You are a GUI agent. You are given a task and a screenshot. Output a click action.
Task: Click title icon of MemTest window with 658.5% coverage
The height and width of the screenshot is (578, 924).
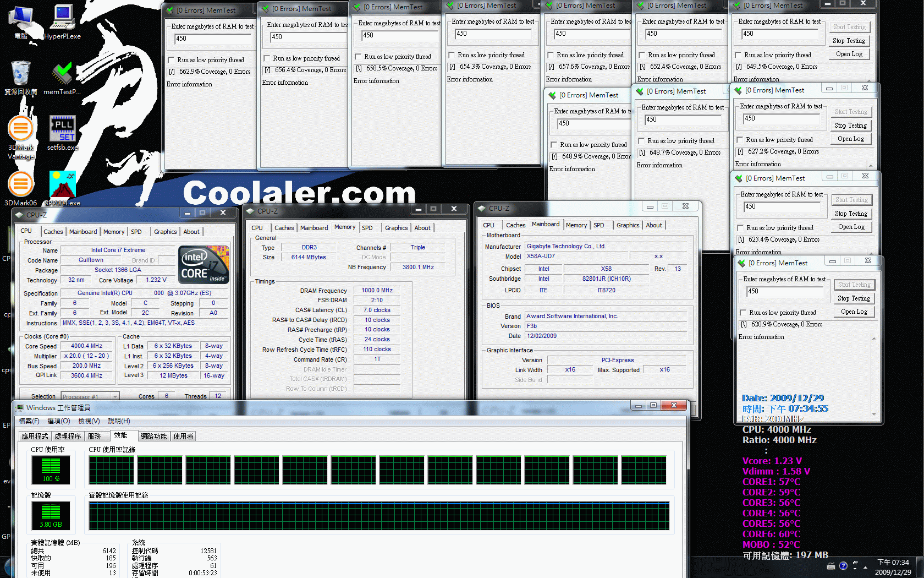[357, 7]
